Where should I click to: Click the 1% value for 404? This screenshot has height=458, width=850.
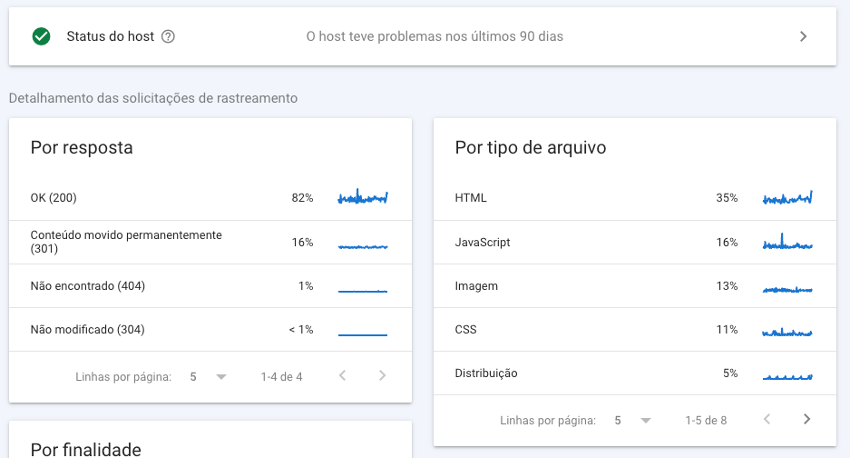point(306,286)
